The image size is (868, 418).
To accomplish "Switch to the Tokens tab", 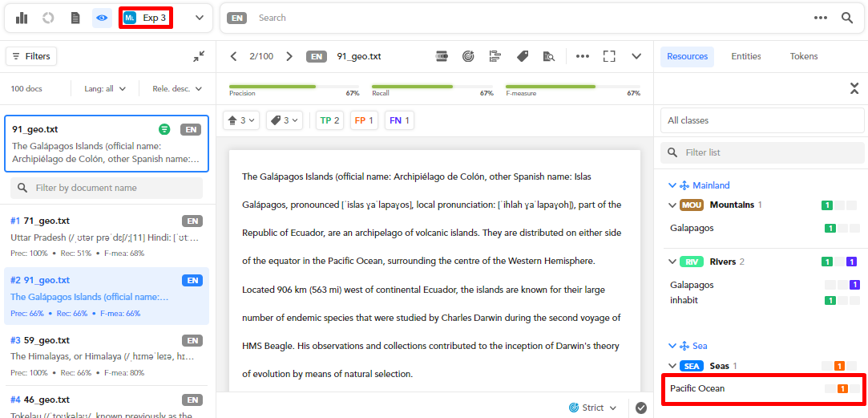I will pyautogui.click(x=804, y=56).
